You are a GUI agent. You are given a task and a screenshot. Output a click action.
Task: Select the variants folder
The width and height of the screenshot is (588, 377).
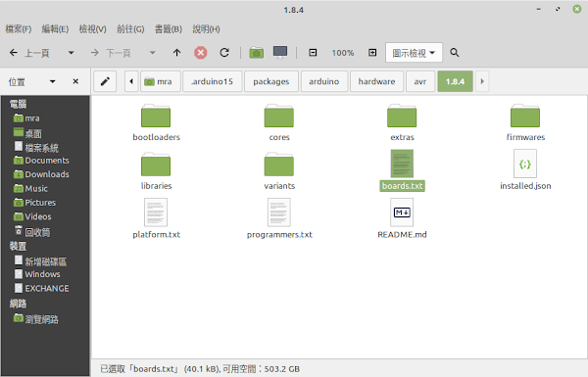tap(279, 171)
